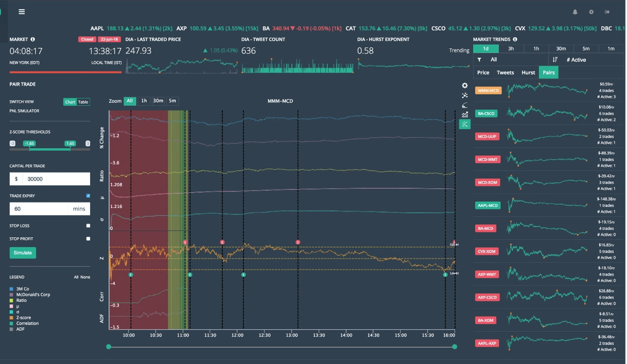The image size is (627, 364).
Task: Enable the Stop Loss checkbox
Action: [88, 226]
